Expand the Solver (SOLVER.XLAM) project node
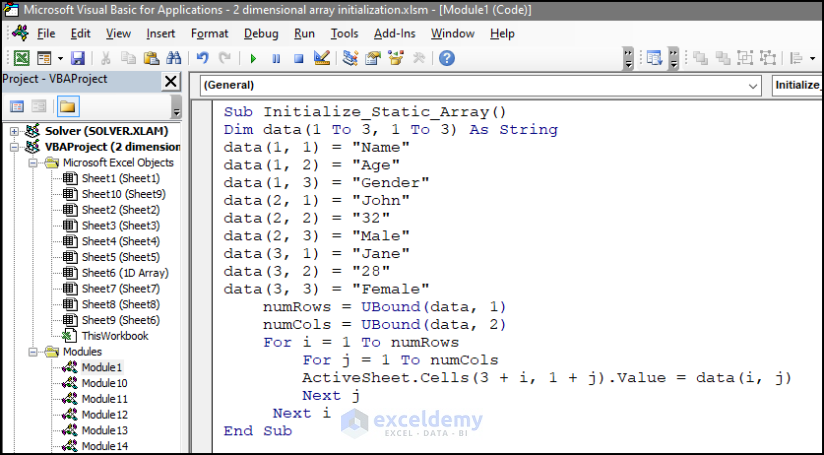Viewport: 824px width, 455px height. (x=15, y=131)
